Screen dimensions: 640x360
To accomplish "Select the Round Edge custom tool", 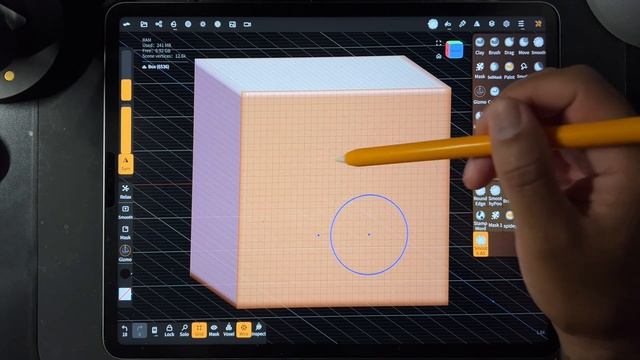I will (x=480, y=196).
